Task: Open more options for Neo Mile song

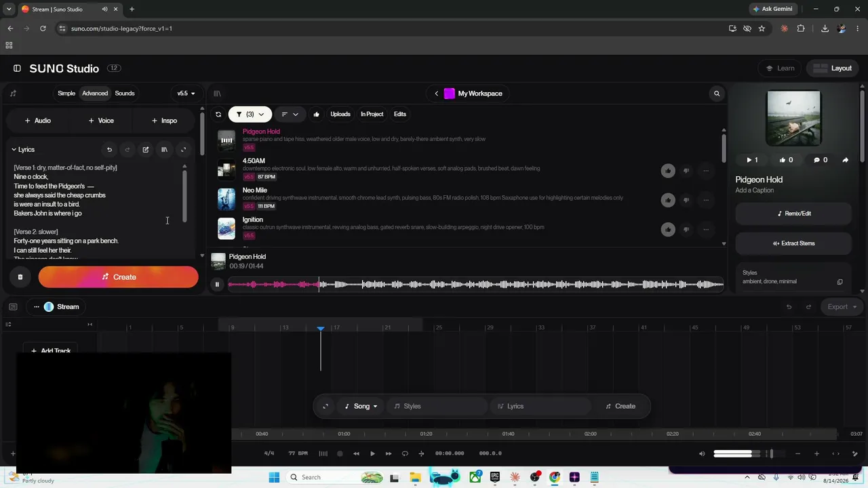Action: pos(706,200)
